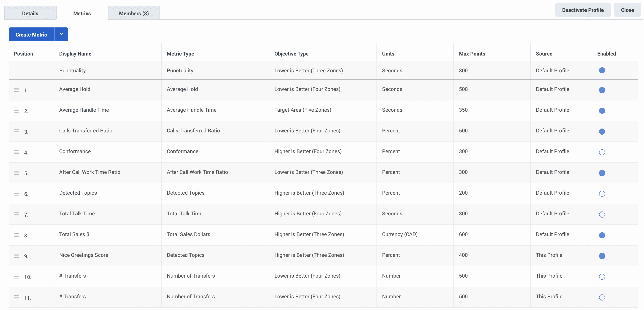Click the Total Sales $ reorder handle

[x=16, y=235]
